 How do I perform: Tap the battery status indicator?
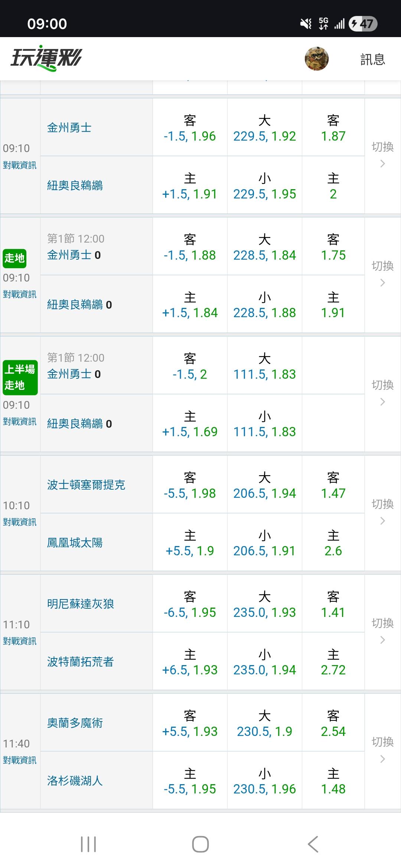click(363, 24)
